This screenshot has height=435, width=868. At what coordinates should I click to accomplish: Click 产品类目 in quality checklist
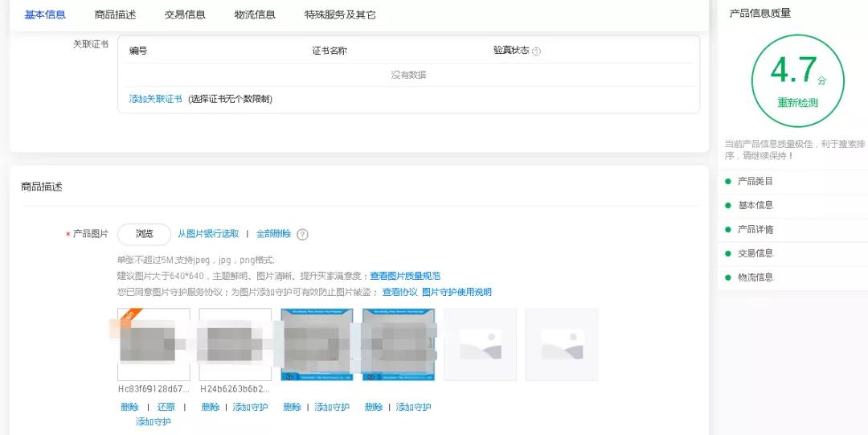pyautogui.click(x=755, y=181)
